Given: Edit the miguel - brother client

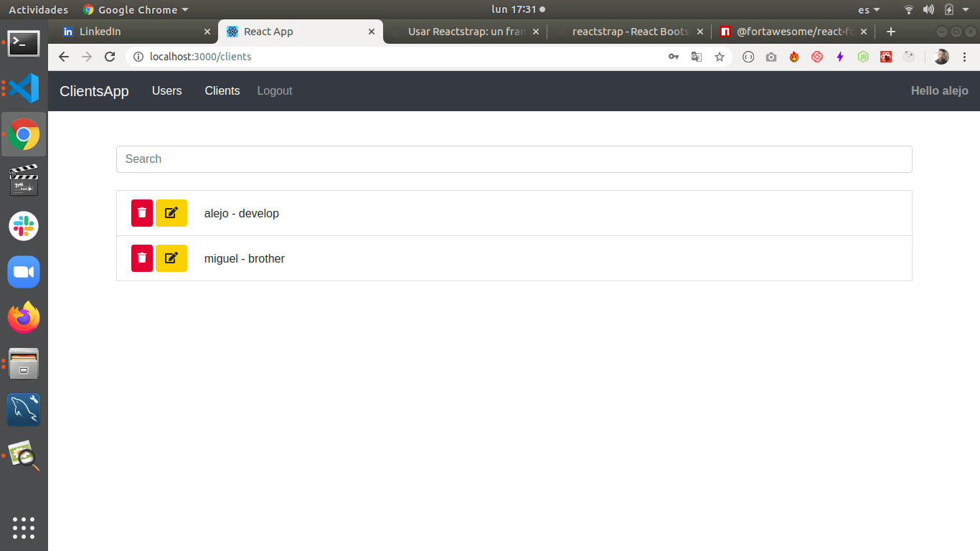Looking at the screenshot, I should [171, 258].
